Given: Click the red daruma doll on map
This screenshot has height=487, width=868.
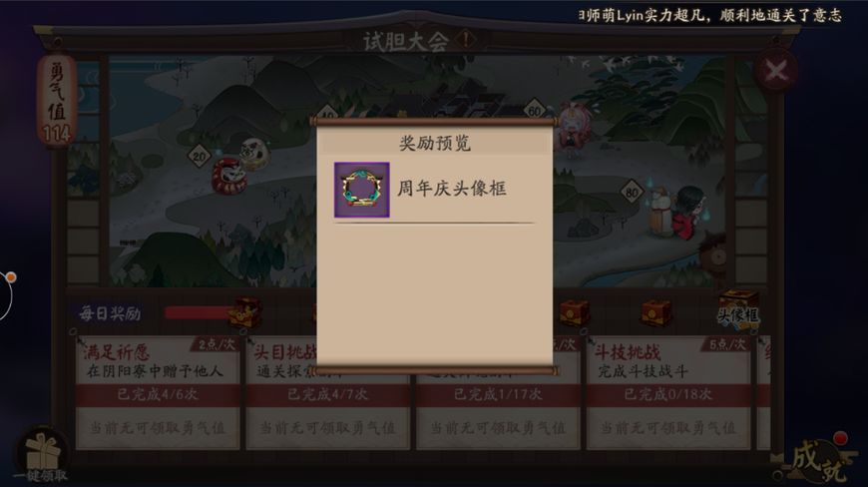Looking at the screenshot, I should tap(228, 177).
